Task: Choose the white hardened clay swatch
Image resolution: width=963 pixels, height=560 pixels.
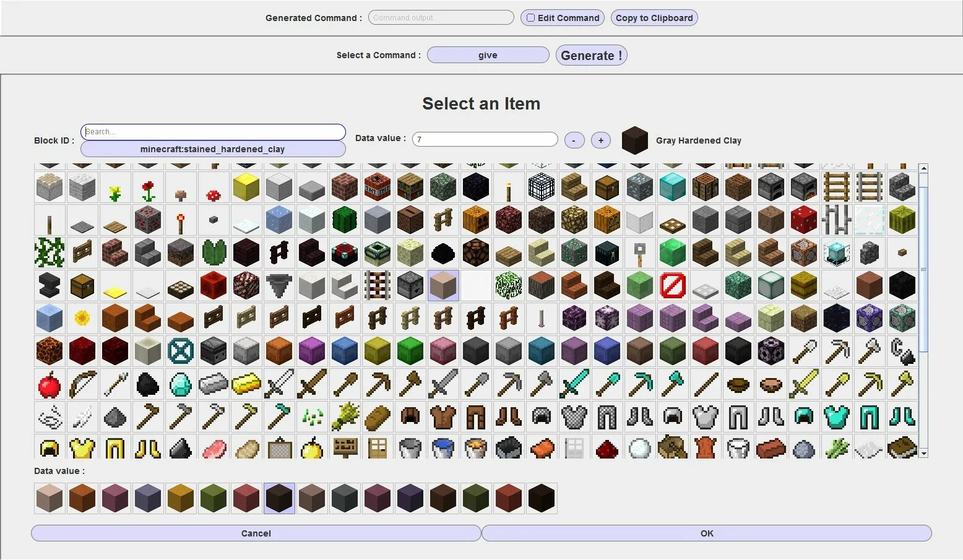Action: click(50, 498)
